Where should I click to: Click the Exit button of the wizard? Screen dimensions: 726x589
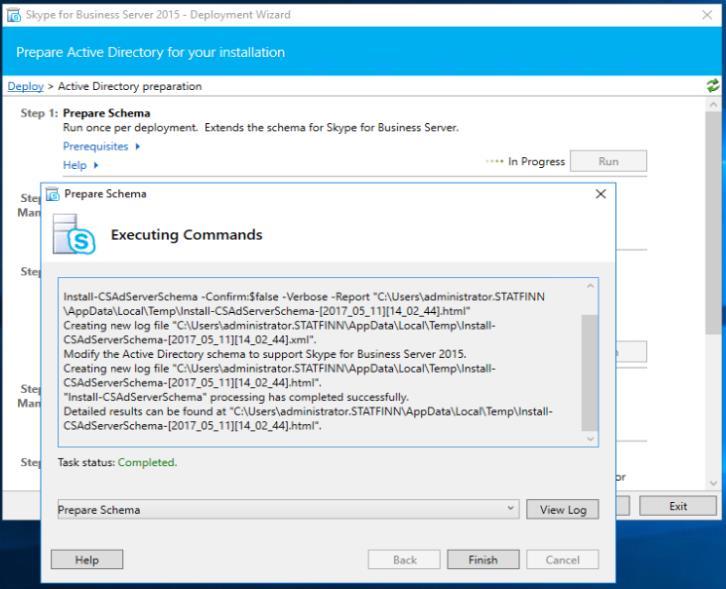click(678, 506)
